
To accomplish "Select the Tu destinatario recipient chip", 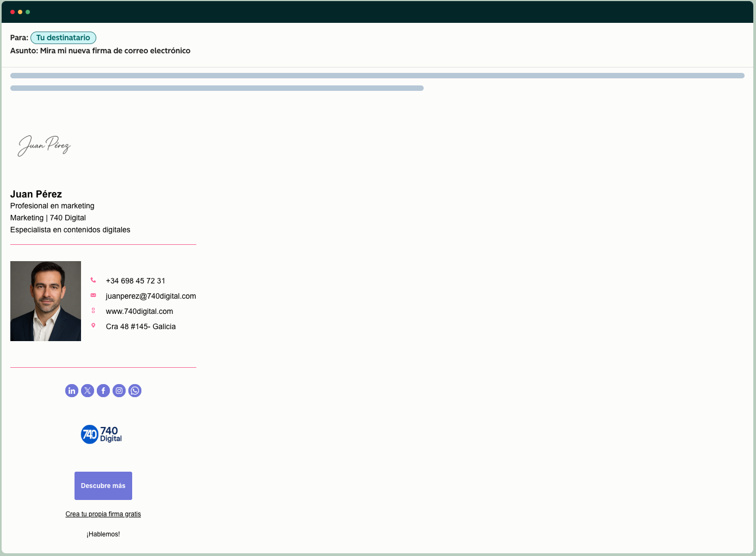I will coord(63,38).
